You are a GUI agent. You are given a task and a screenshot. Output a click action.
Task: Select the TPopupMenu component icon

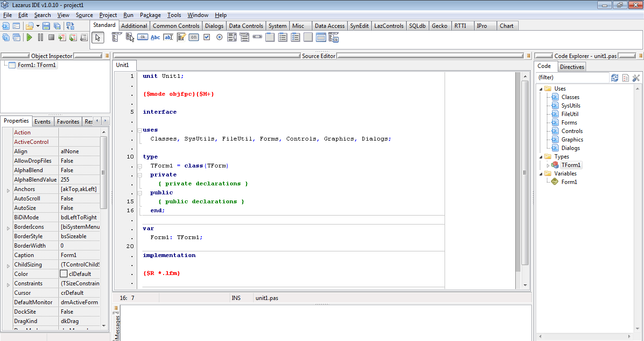(x=130, y=37)
